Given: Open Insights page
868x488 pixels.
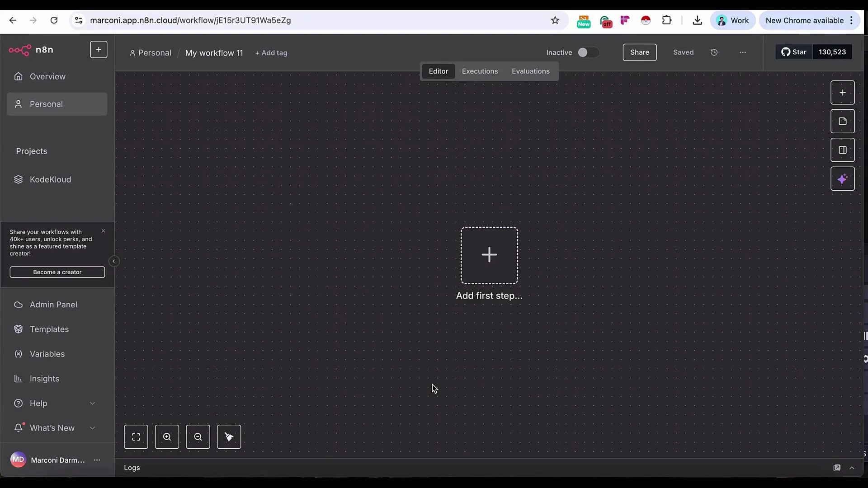Looking at the screenshot, I should click(x=57, y=379).
